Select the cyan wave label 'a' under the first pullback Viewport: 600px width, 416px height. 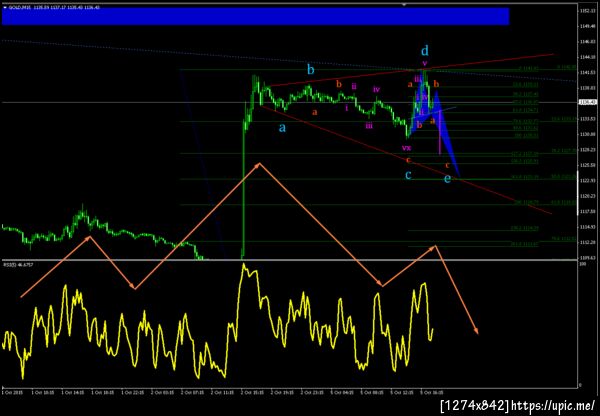click(x=282, y=128)
